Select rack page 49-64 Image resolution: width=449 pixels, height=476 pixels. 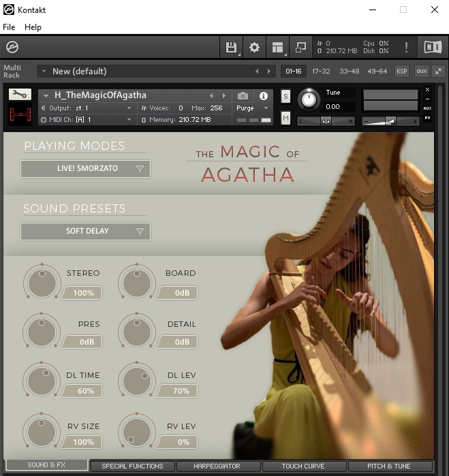[x=377, y=72]
